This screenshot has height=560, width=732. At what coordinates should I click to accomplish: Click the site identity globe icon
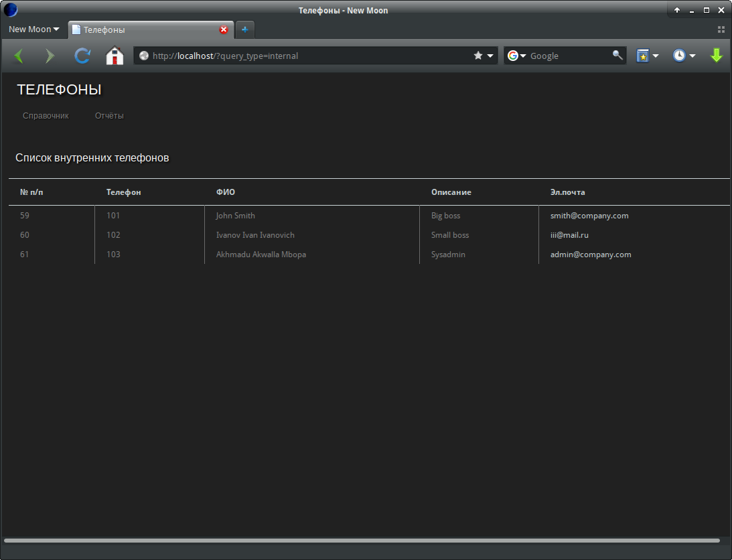144,56
